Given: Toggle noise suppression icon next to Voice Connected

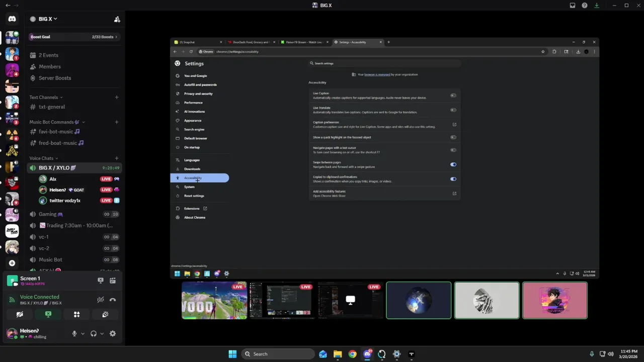Looking at the screenshot, I should click(101, 300).
